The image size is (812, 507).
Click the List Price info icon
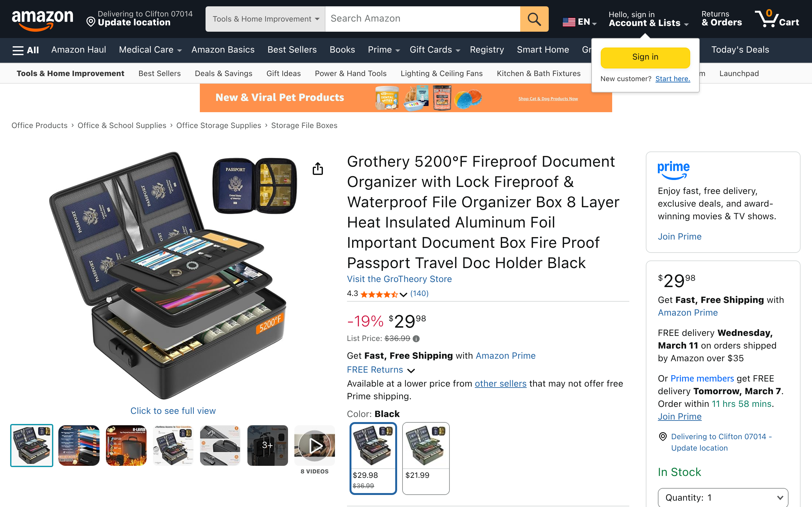pyautogui.click(x=416, y=339)
